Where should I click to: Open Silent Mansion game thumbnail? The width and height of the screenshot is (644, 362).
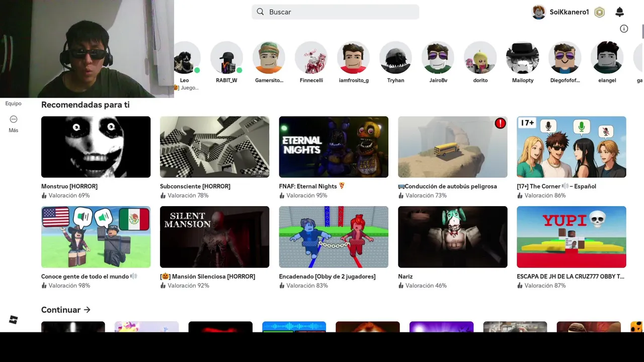(214, 237)
